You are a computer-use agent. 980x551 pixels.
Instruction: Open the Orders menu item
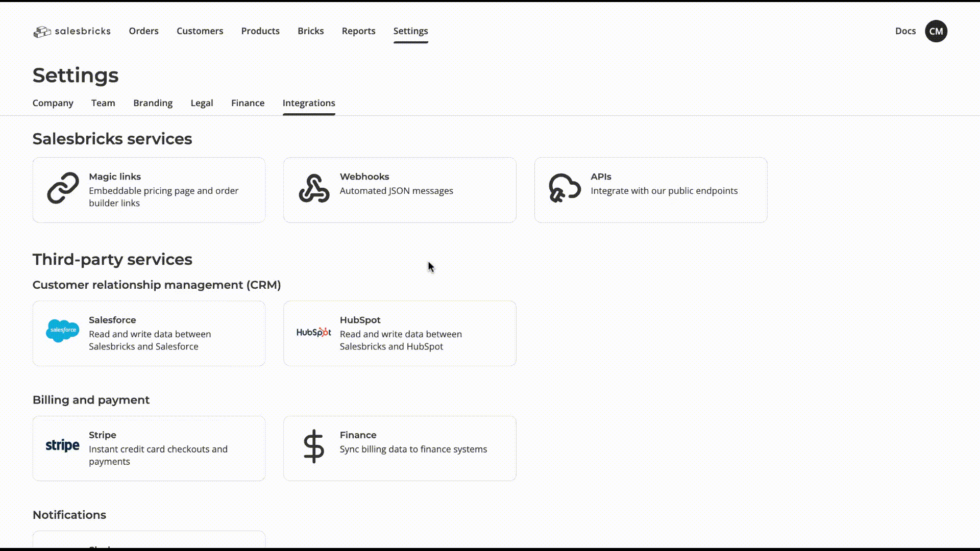tap(143, 31)
